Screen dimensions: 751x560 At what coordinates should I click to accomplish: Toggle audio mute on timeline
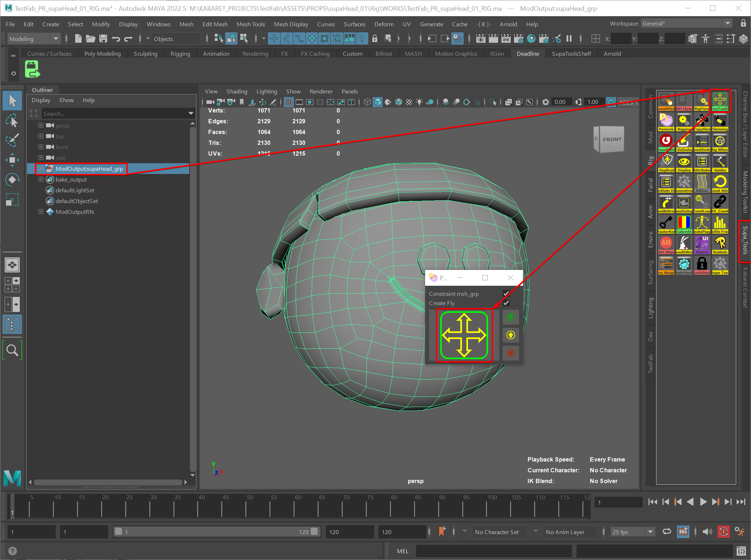click(x=707, y=532)
